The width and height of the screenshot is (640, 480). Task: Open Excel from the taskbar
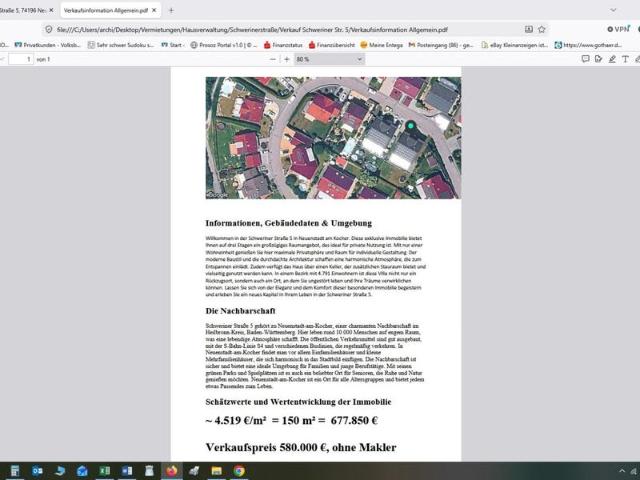(104, 471)
